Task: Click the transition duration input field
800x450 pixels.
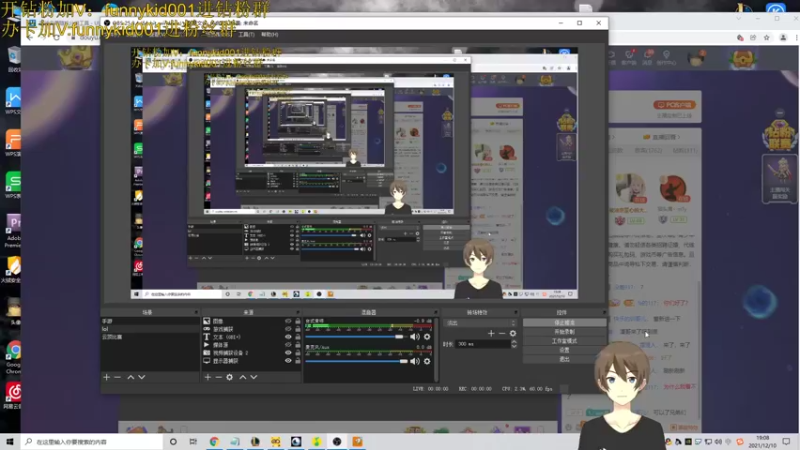Action: click(482, 344)
